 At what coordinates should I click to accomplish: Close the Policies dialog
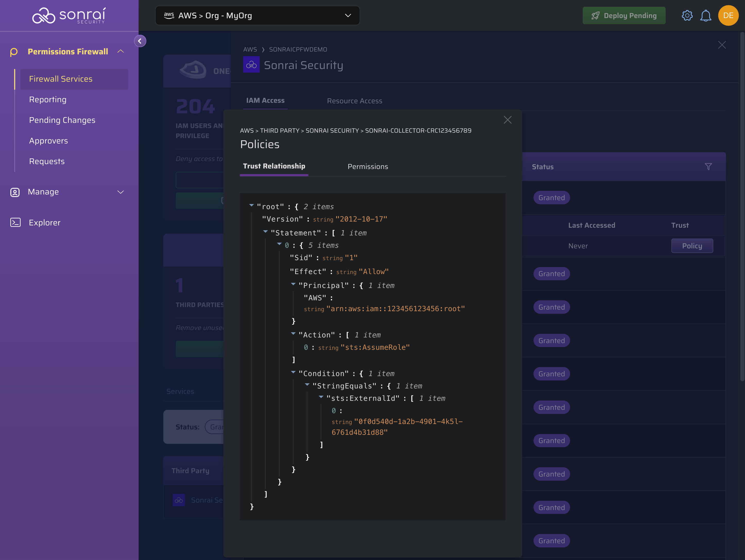coord(507,120)
